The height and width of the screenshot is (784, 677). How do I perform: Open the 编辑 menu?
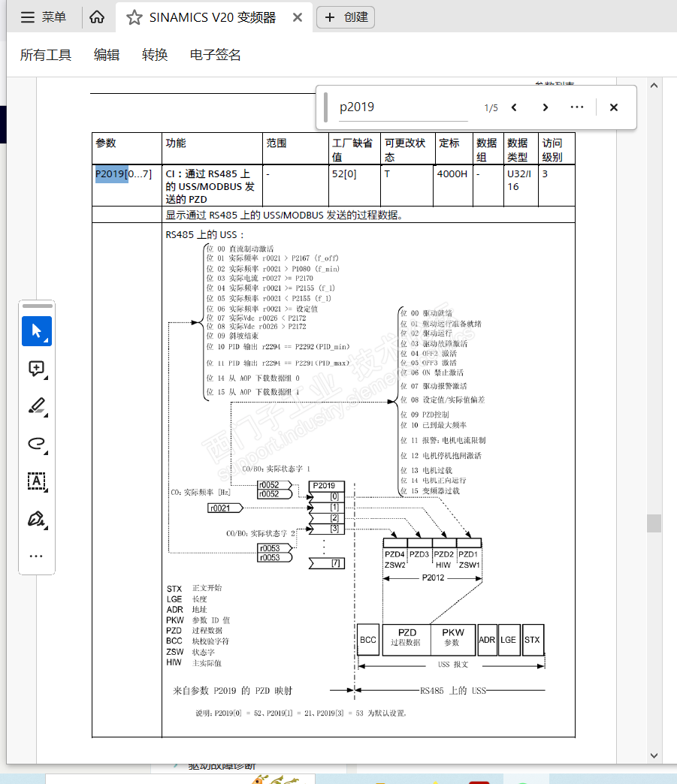coord(107,55)
